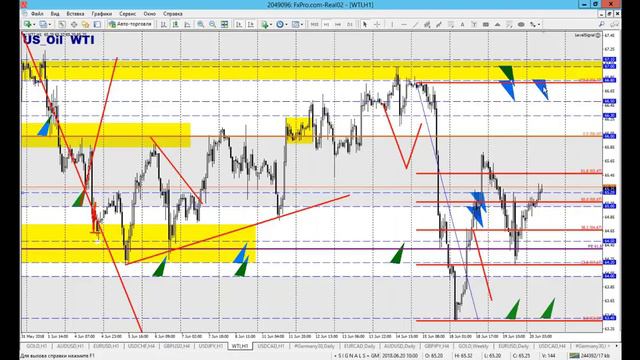Toggle the Авто-торговля button

(130, 24)
